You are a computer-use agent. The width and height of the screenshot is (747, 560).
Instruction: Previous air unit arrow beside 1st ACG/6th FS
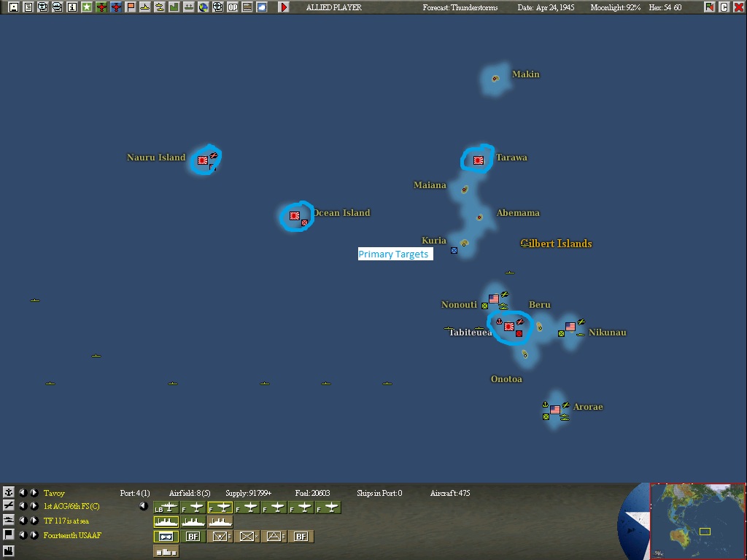[x=23, y=506]
